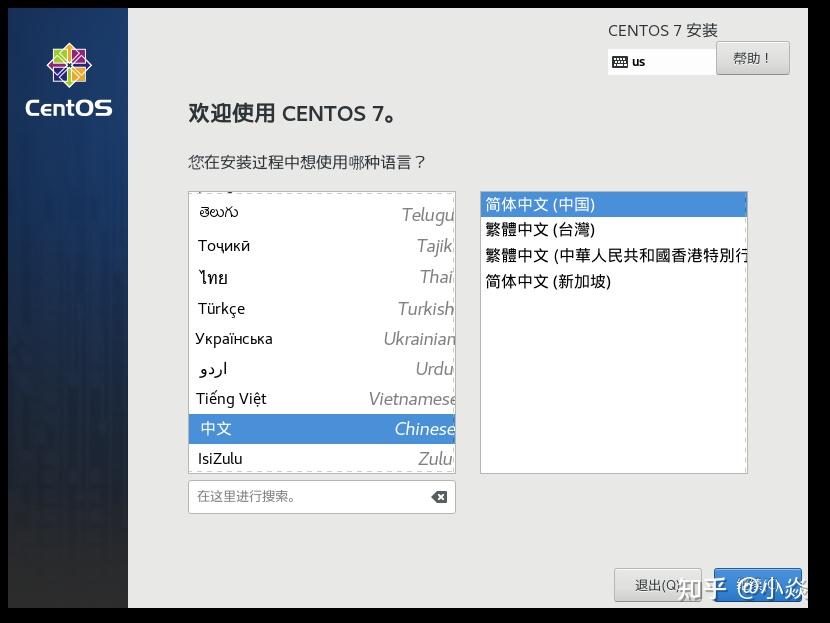Select IsiZulu Zulu language
Viewport: 830px width, 623px height.
click(x=300, y=458)
